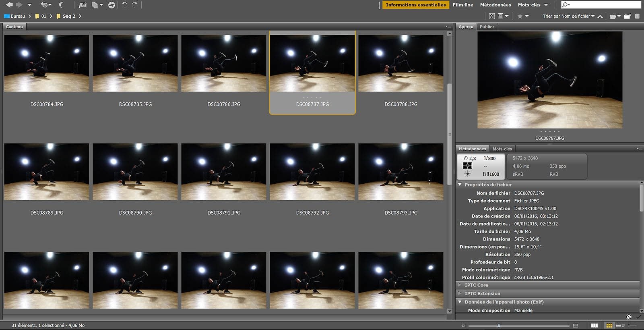Open the Mots-clés panel tab

pyautogui.click(x=502, y=149)
